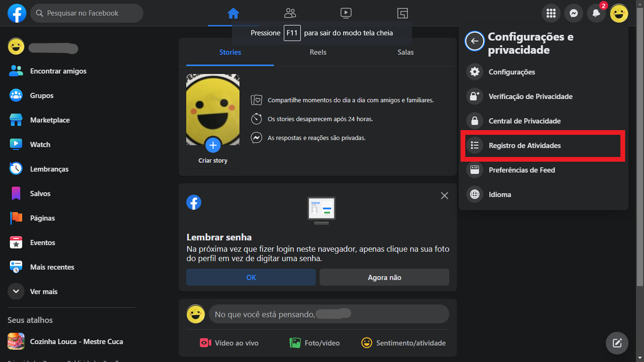Click the No que você está pensando field

(329, 314)
